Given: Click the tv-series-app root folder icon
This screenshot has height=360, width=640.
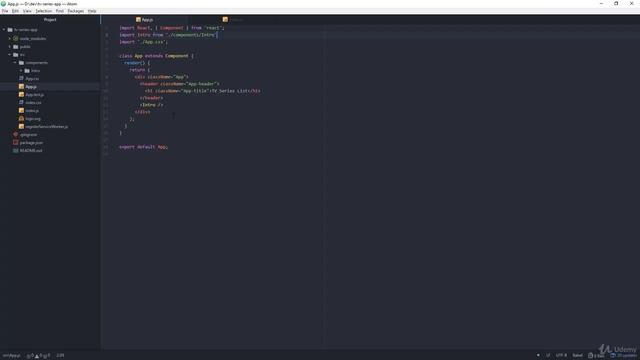Looking at the screenshot, I should pos(10,30).
